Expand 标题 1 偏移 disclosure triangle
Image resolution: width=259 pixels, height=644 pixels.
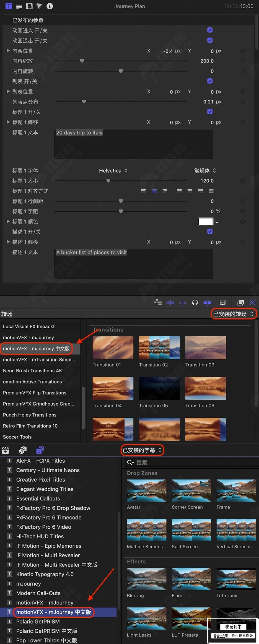tap(8, 122)
